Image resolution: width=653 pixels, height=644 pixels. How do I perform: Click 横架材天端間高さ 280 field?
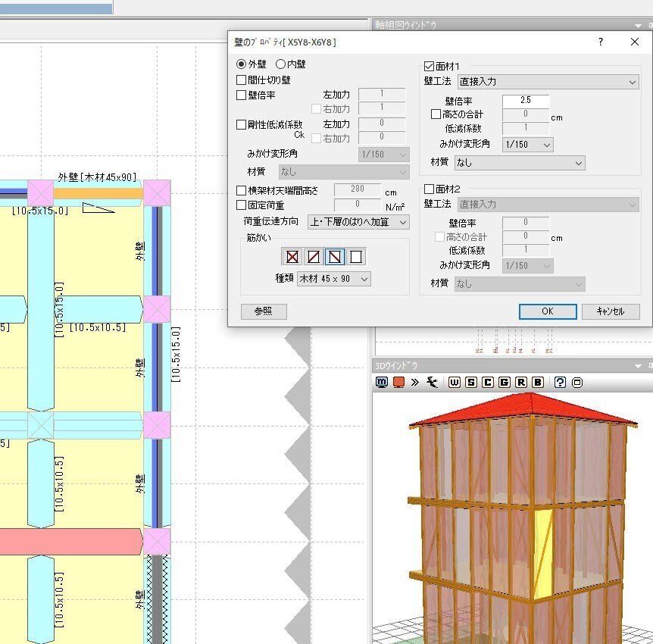358,189
